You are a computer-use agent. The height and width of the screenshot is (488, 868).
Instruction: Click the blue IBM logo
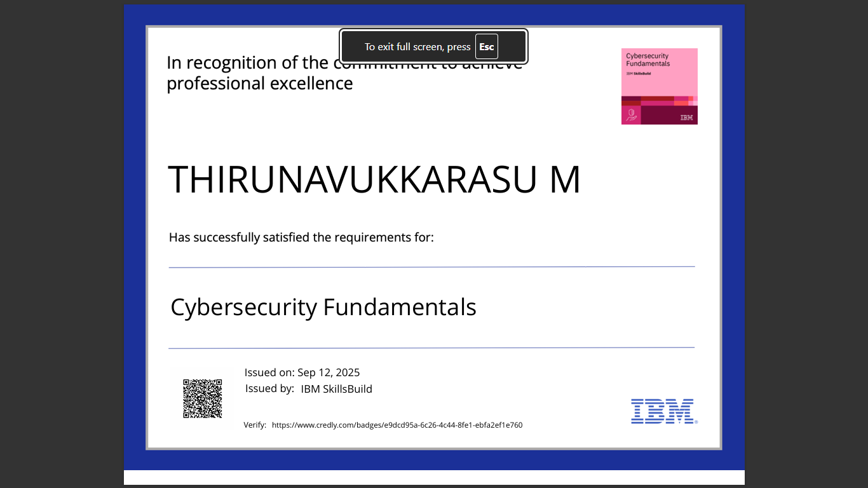tap(664, 411)
